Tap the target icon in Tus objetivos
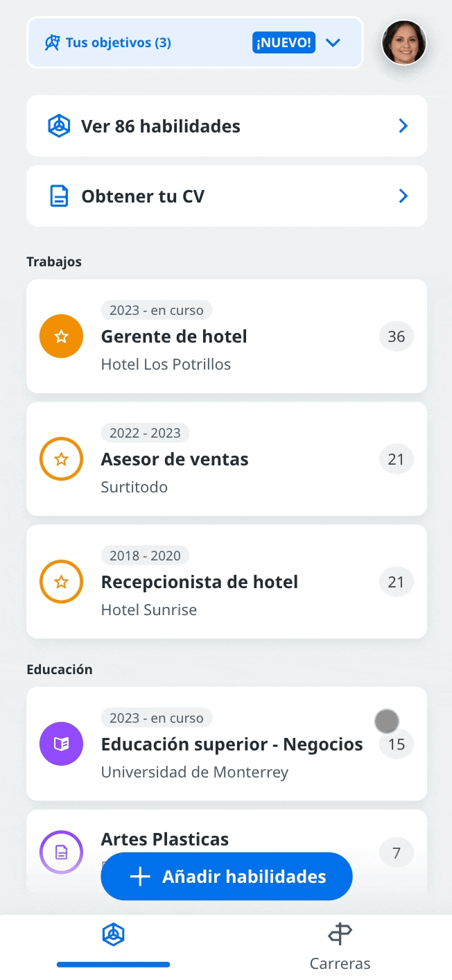 tap(53, 43)
